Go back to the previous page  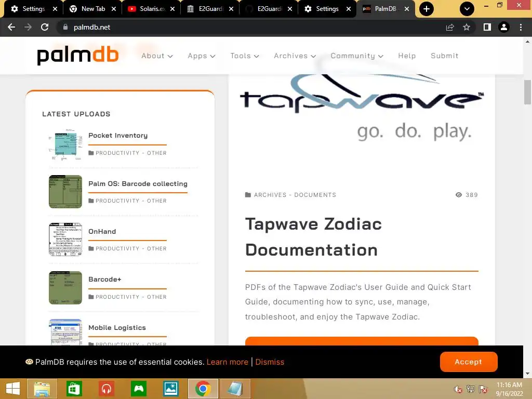coord(11,27)
